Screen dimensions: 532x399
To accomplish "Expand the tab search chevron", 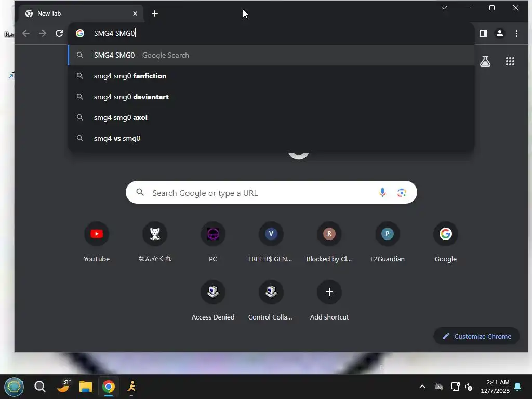I will (x=444, y=8).
